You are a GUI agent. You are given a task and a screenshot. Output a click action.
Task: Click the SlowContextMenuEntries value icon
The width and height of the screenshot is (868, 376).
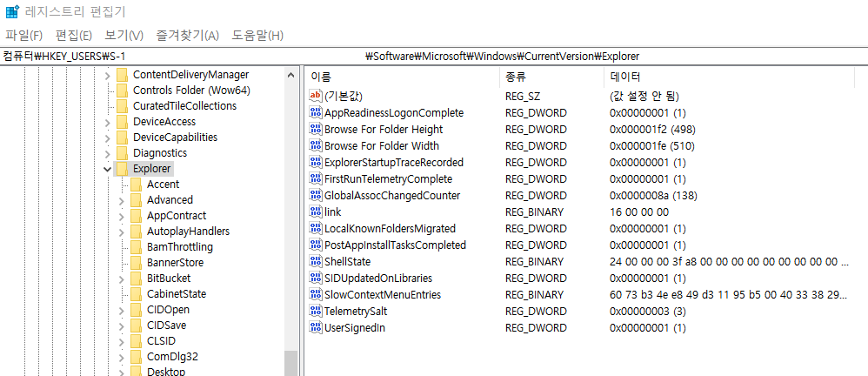[315, 294]
